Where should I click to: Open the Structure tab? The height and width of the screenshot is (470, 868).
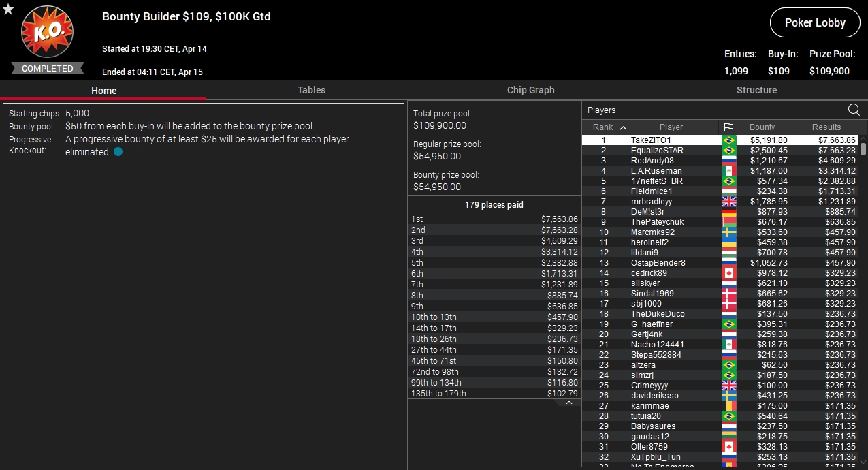(756, 90)
